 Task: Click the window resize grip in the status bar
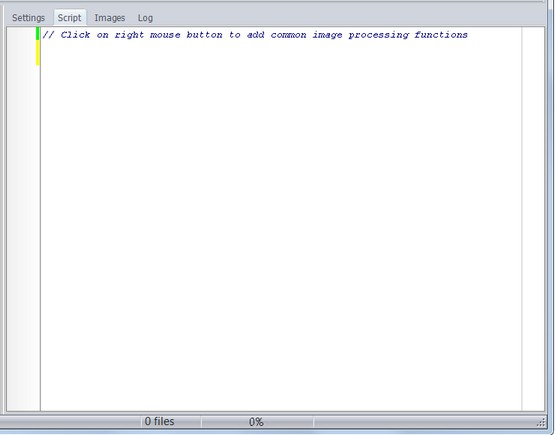pyautogui.click(x=541, y=422)
